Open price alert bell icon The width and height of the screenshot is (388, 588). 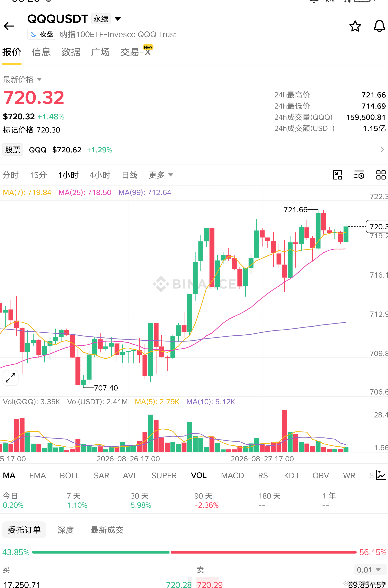379,26
